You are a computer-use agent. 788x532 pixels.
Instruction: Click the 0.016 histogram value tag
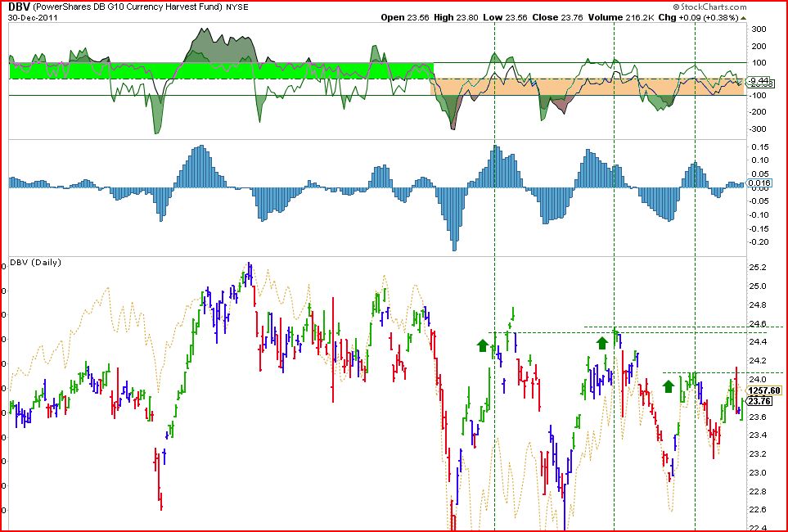coord(760,183)
